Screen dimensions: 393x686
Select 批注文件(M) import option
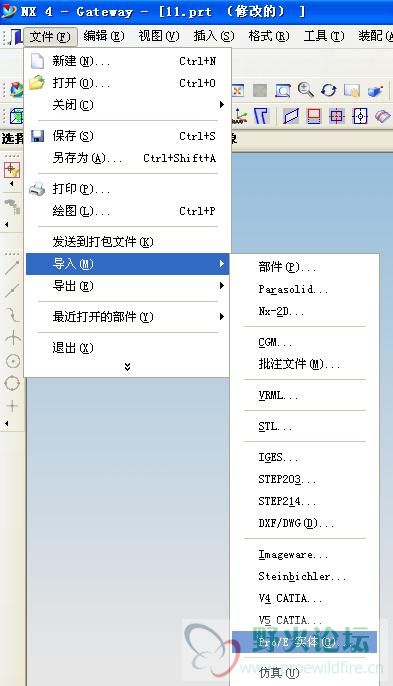coord(304,364)
